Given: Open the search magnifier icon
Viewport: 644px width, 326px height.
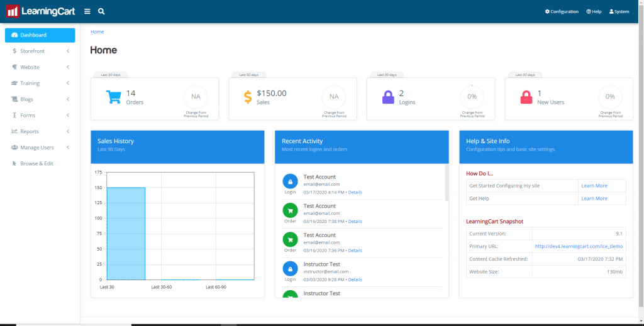Looking at the screenshot, I should [101, 11].
